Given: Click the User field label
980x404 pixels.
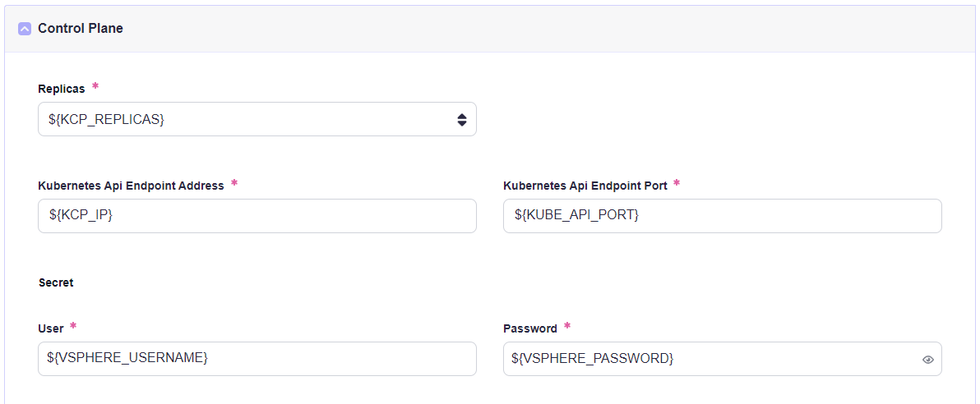Looking at the screenshot, I should 51,328.
